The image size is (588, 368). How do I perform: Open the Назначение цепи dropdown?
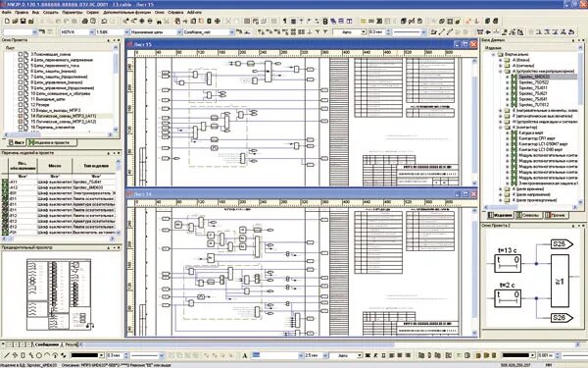coord(179,32)
